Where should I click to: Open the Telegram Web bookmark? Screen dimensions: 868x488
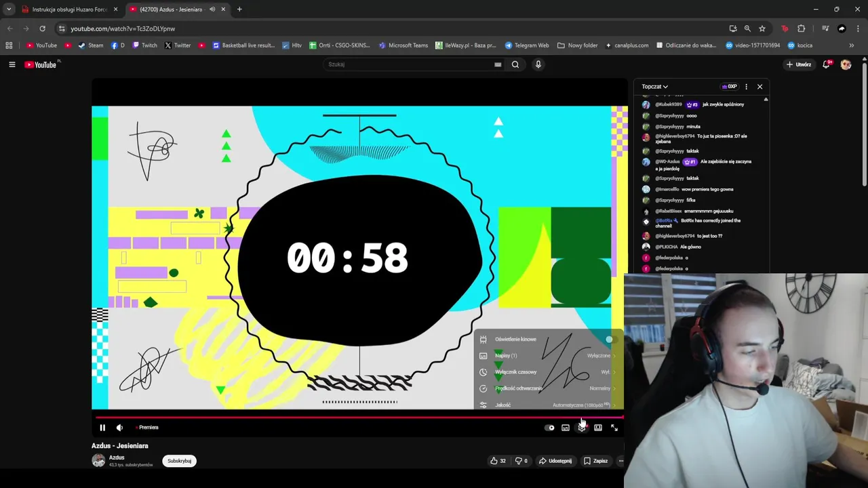[527, 45]
